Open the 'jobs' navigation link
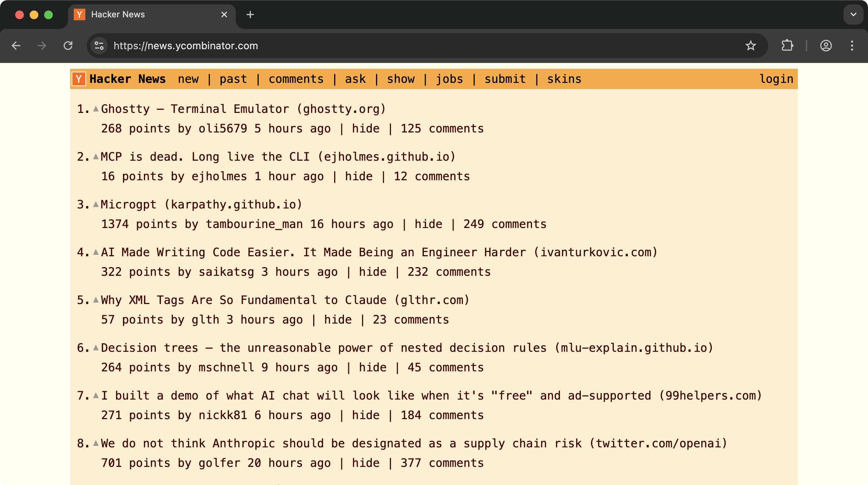868x485 pixels. (x=449, y=79)
